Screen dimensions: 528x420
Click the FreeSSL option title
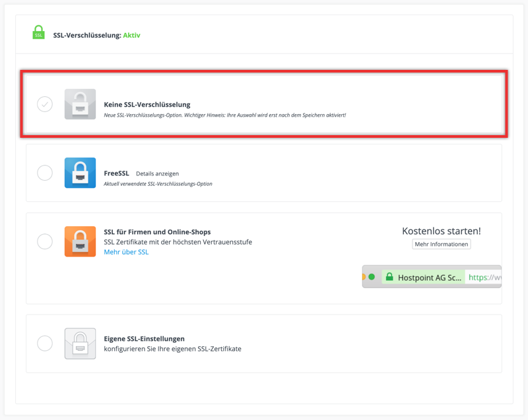coord(117,173)
